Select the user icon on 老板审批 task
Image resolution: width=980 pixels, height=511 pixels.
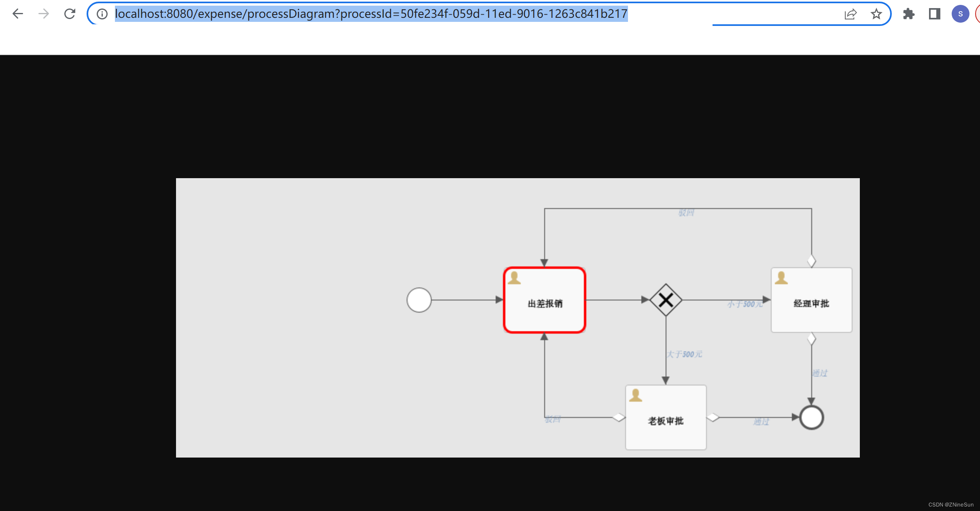pos(636,396)
